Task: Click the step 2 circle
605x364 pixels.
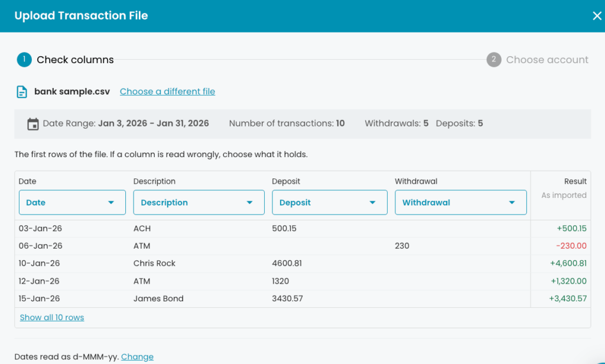Action: coord(493,60)
